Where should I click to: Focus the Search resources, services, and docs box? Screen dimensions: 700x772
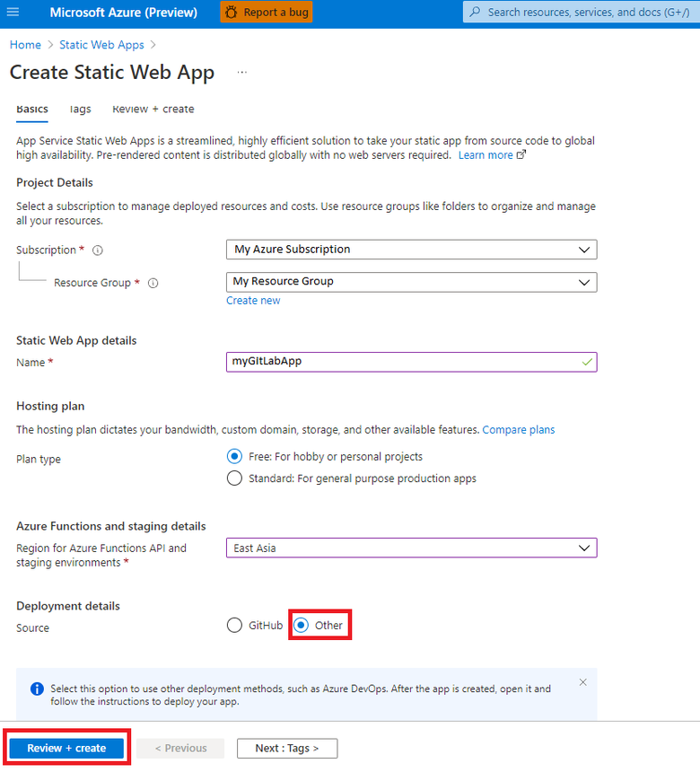click(x=582, y=12)
